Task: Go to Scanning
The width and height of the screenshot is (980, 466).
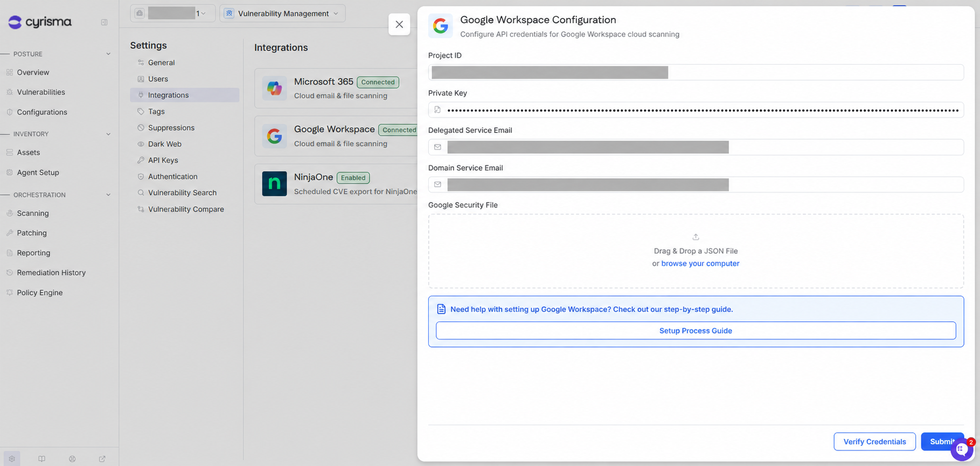Action: point(33,213)
